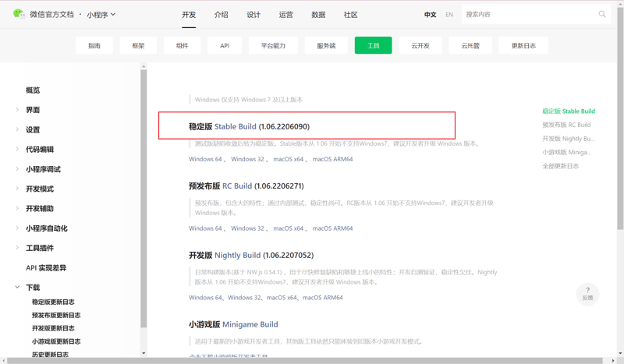This screenshot has height=364, width=624.
Task: Jump to 开发版 Nightly Build in outline
Action: [569, 139]
